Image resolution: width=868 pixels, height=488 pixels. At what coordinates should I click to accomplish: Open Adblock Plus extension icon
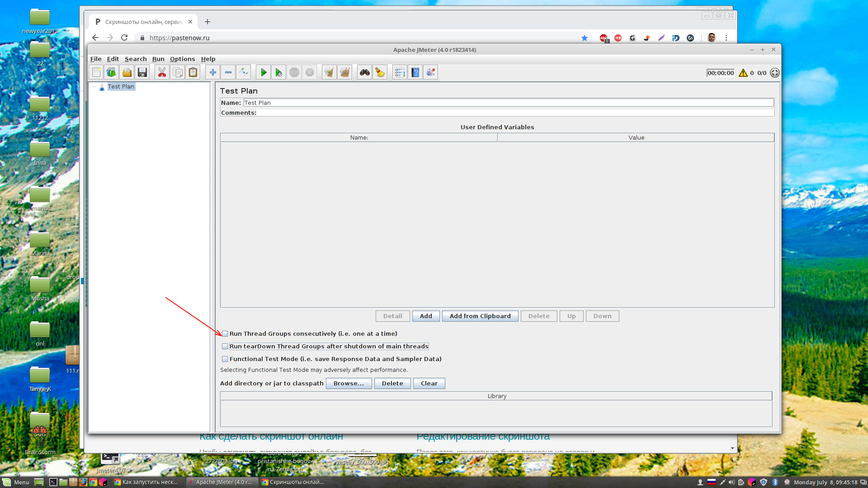coord(604,38)
